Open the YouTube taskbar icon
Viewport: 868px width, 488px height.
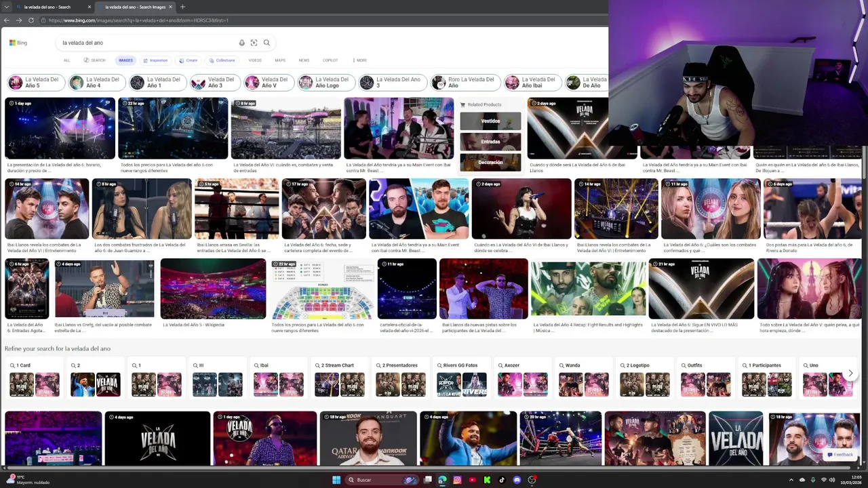click(472, 480)
